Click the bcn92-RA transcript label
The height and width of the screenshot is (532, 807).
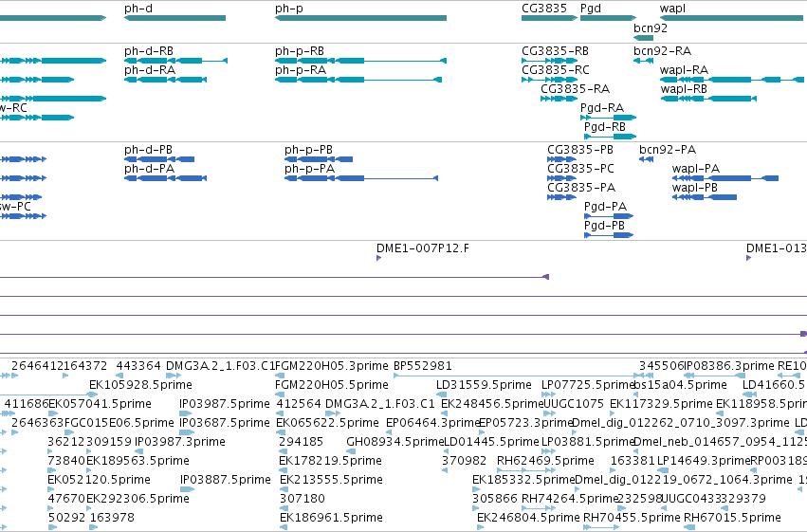click(662, 51)
